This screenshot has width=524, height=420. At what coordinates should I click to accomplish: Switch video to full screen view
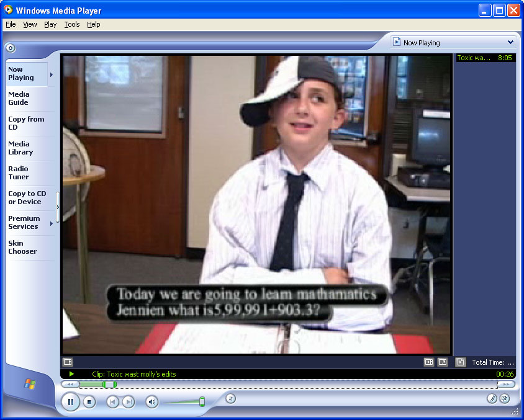(443, 362)
